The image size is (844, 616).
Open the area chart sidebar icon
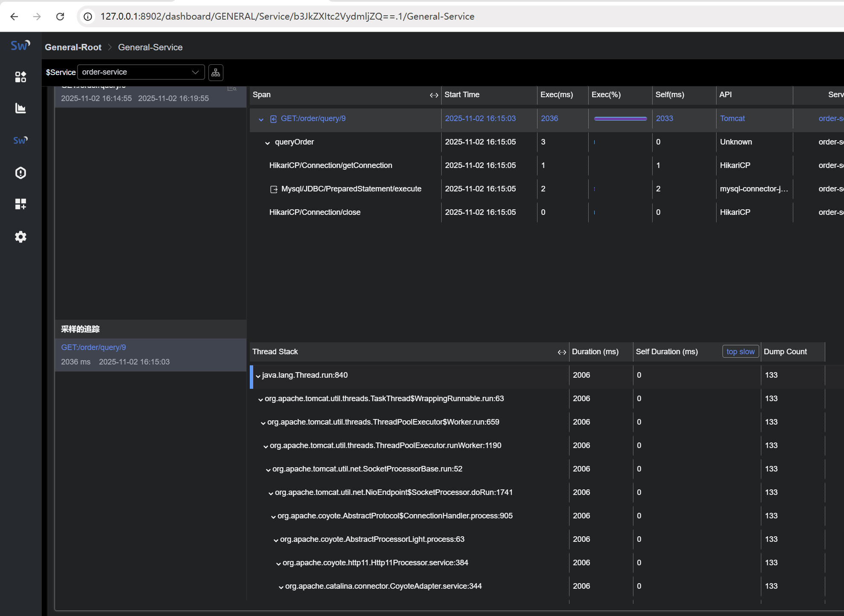(x=20, y=108)
